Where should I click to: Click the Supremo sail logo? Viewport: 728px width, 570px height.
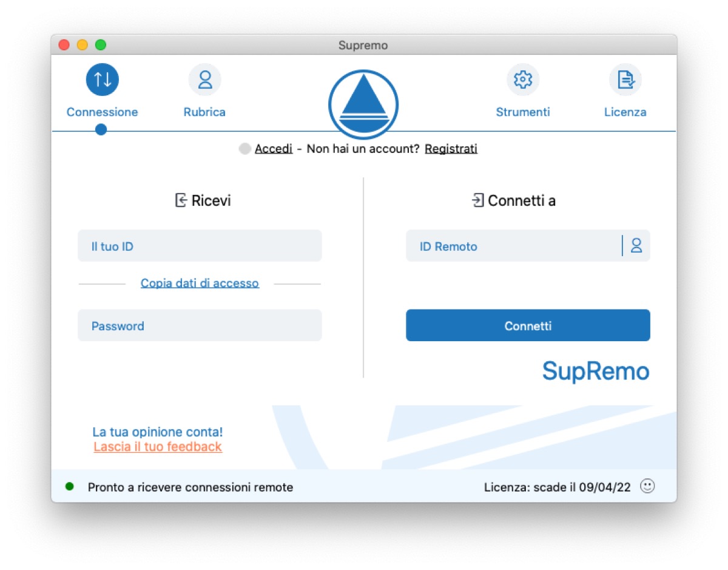[363, 105]
